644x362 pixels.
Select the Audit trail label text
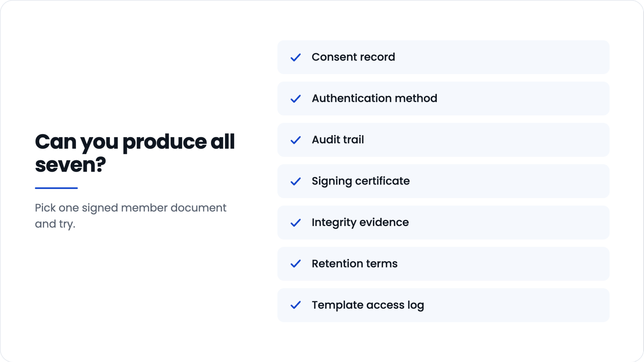click(x=338, y=140)
